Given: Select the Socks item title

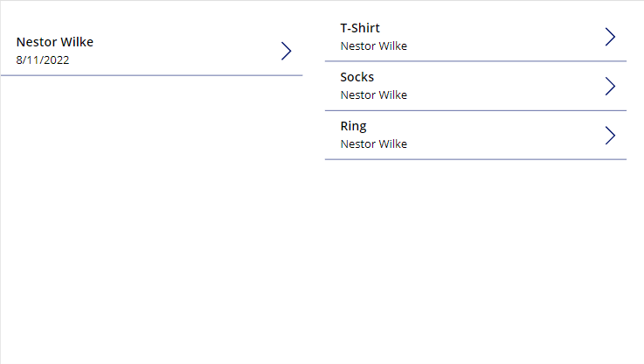Looking at the screenshot, I should (357, 77).
